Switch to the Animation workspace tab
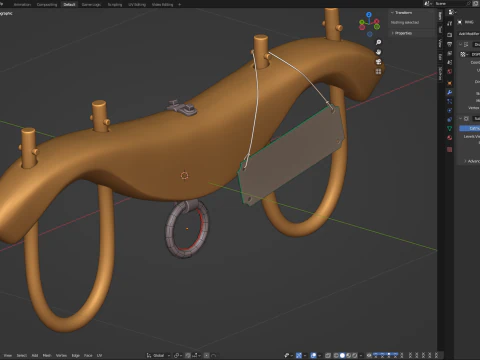Screen dimensions: 480x360 tap(22, 5)
